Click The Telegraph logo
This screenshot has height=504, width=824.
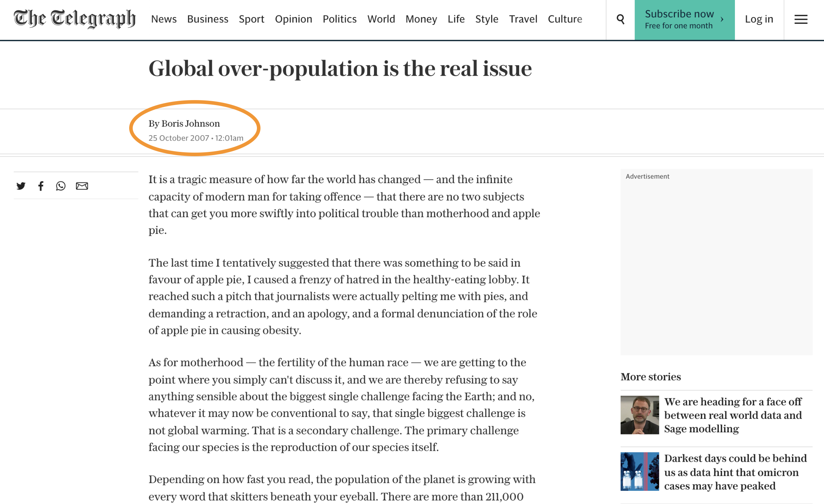(75, 19)
